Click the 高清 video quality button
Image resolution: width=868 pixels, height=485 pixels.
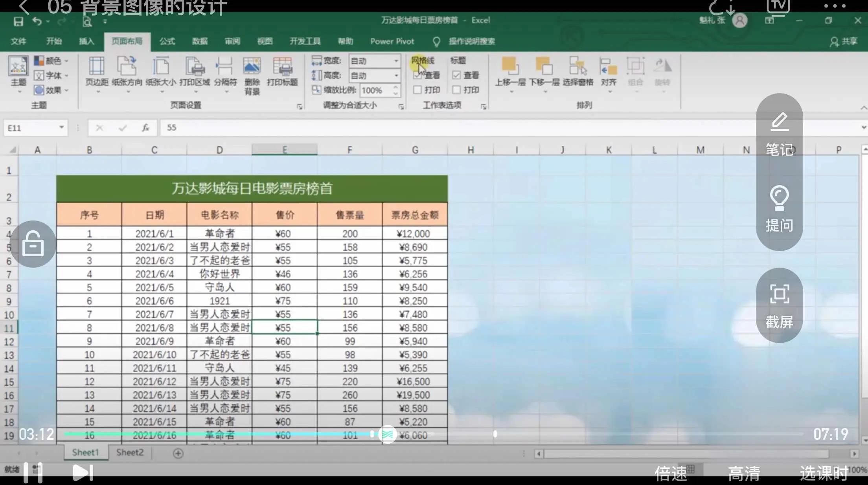[x=744, y=473]
